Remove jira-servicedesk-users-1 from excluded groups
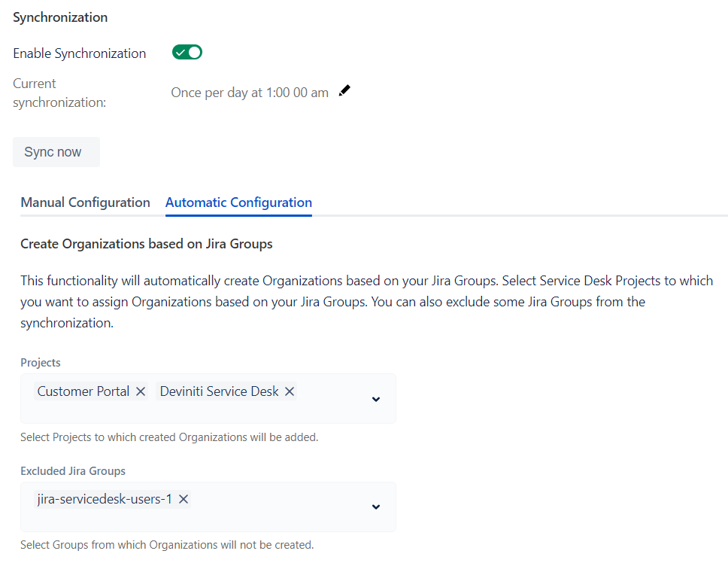 pyautogui.click(x=183, y=498)
